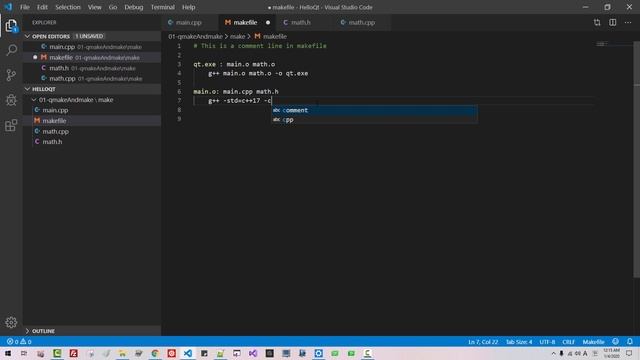Switch to the main.cpp editor tab
Screen dimensions: 640x360
pos(190,22)
